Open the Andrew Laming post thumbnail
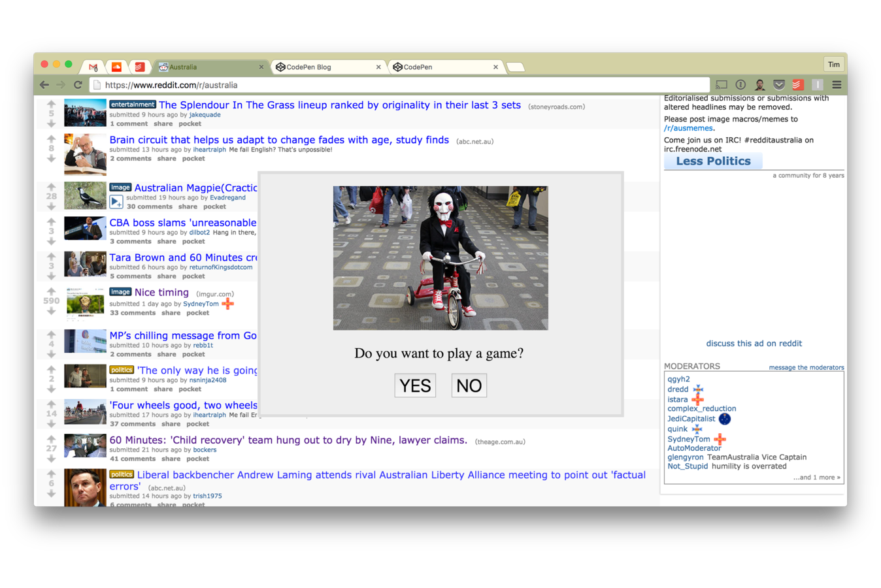This screenshot has width=881, height=588. (x=85, y=487)
